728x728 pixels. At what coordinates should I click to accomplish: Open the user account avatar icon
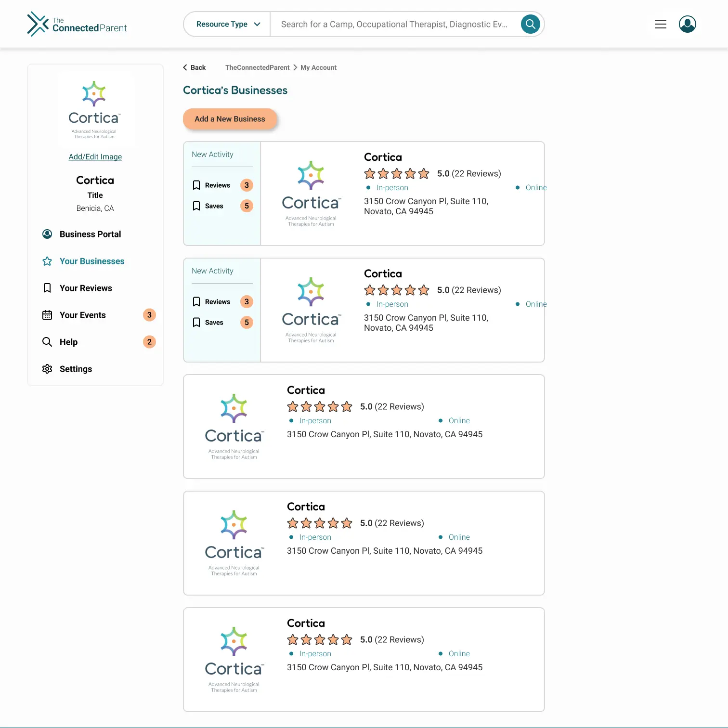pyautogui.click(x=688, y=24)
